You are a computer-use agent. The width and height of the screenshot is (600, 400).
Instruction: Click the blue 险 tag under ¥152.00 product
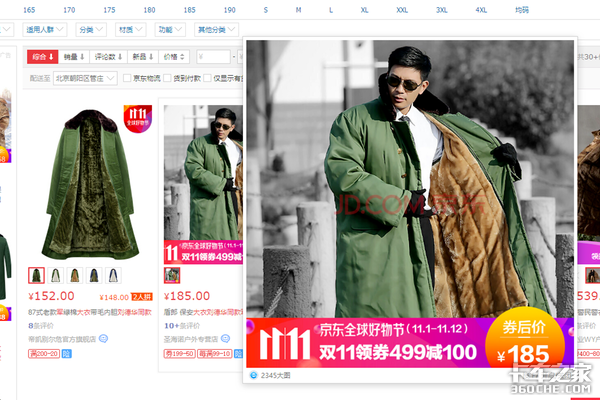(x=67, y=354)
